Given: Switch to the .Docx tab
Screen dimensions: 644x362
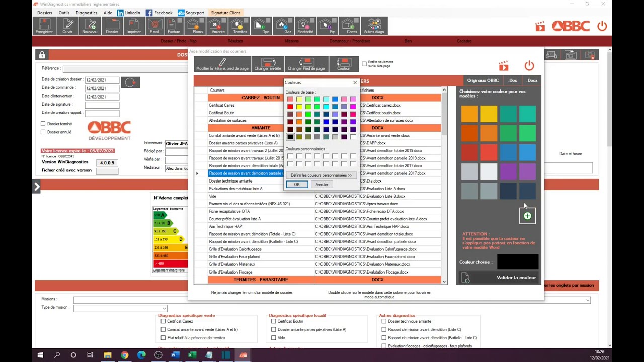Looking at the screenshot, I should pos(532,80).
